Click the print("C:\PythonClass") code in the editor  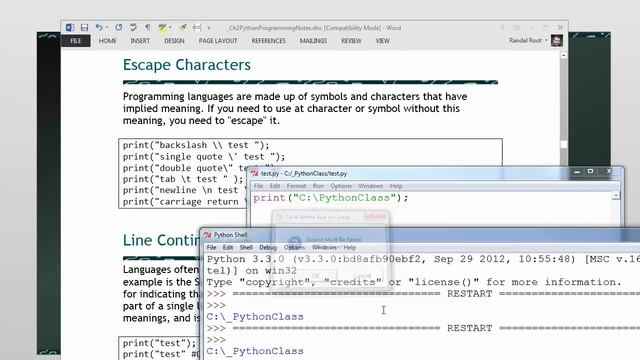[331, 198]
